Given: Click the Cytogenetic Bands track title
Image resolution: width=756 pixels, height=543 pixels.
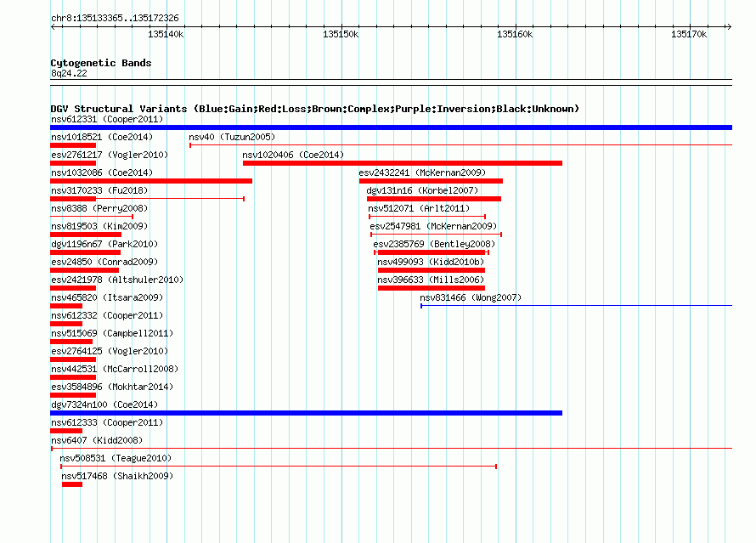Looking at the screenshot, I should [x=101, y=63].
